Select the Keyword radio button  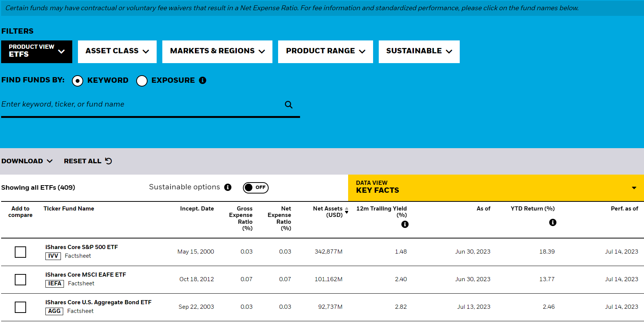tap(78, 80)
